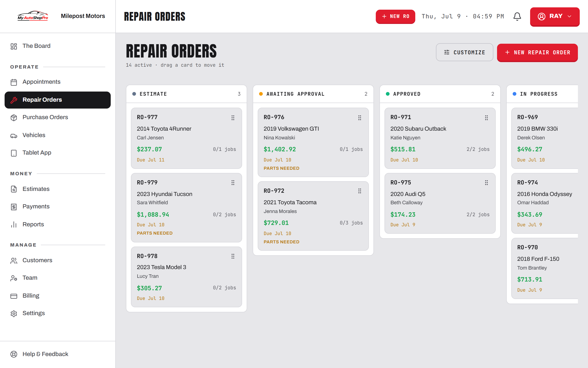Go to The Board page
Viewport: 588px width, 368px height.
pos(58,46)
